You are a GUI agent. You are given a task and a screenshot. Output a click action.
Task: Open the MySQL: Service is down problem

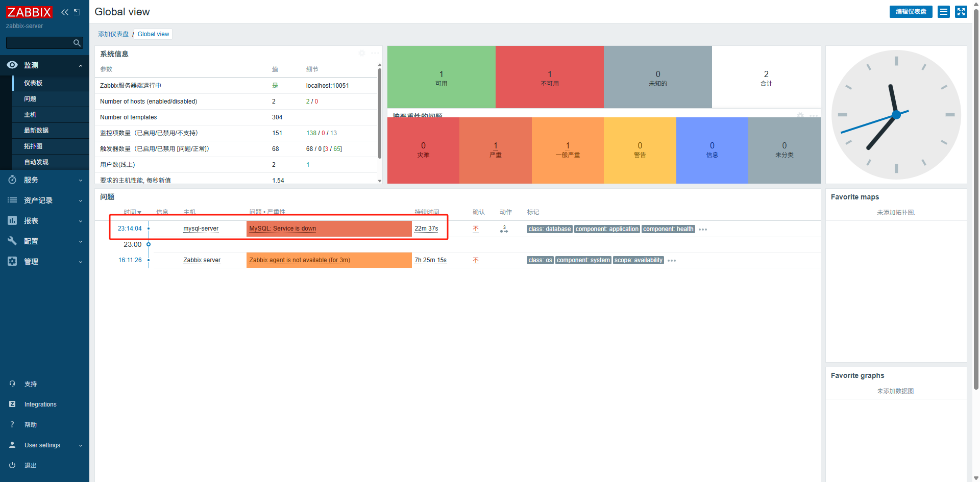(x=282, y=229)
